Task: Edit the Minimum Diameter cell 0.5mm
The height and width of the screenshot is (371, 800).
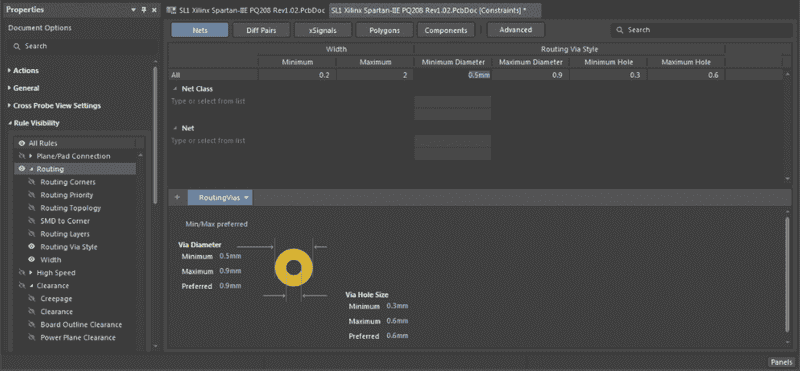Action: point(453,75)
